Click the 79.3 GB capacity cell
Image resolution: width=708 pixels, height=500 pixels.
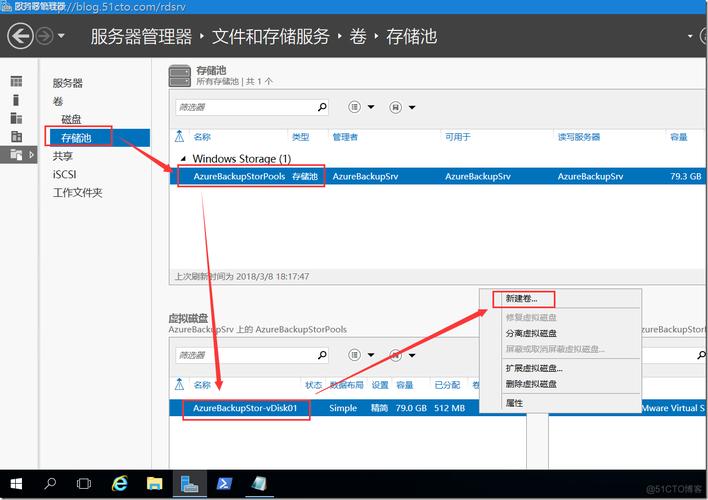(x=685, y=176)
